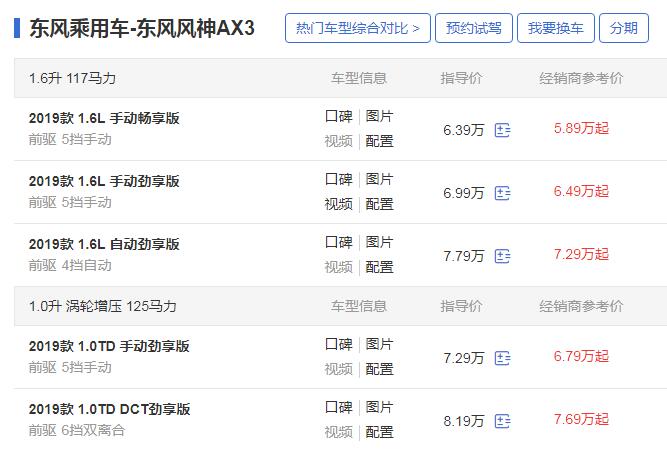
Task: Open 口碑 for 1.6L 手动劲享版
Action: click(339, 179)
